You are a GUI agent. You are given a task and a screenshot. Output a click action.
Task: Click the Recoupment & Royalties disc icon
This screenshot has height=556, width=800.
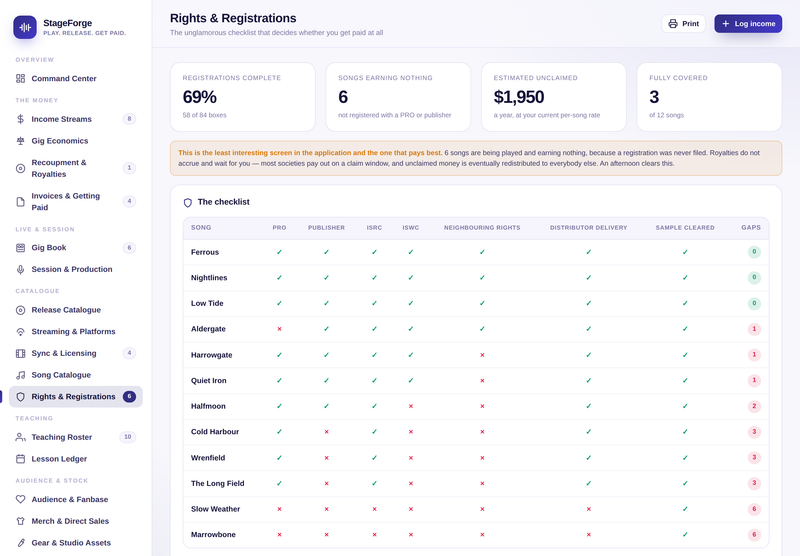[20, 168]
